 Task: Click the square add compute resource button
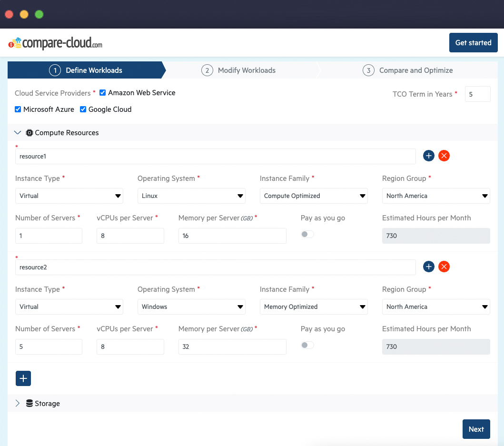[x=23, y=378]
